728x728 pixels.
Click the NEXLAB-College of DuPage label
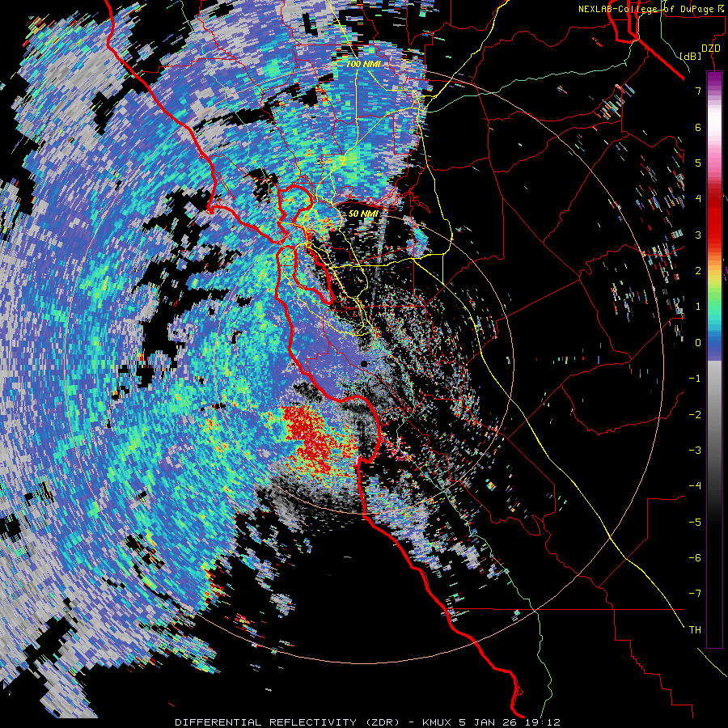[x=650, y=9]
